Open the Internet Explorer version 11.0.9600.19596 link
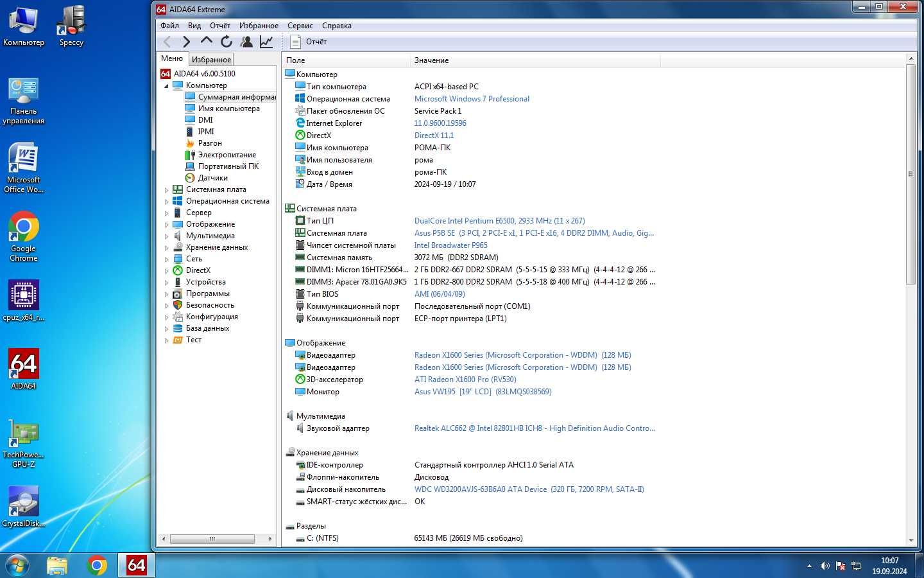Viewport: 924px width, 578px height. point(440,123)
